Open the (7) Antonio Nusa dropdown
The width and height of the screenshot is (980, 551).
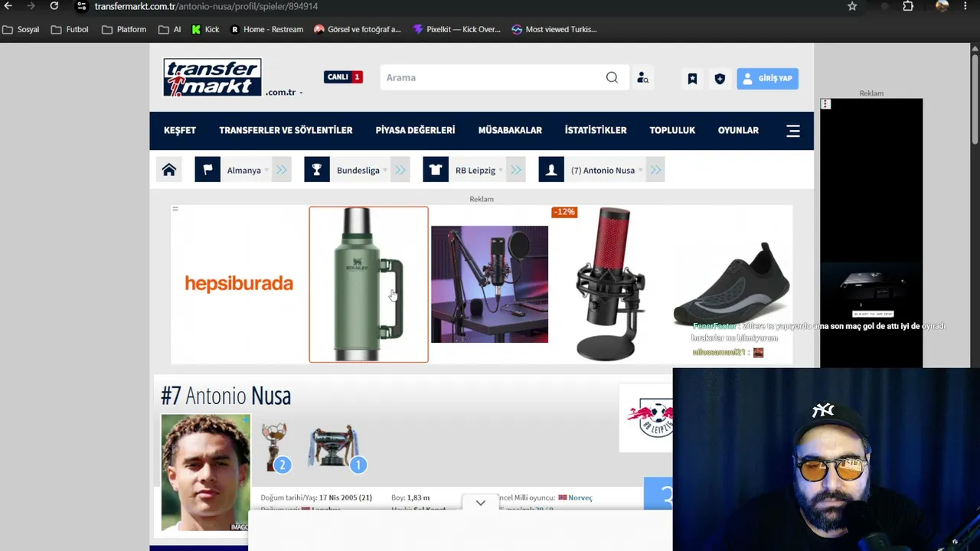tap(606, 170)
